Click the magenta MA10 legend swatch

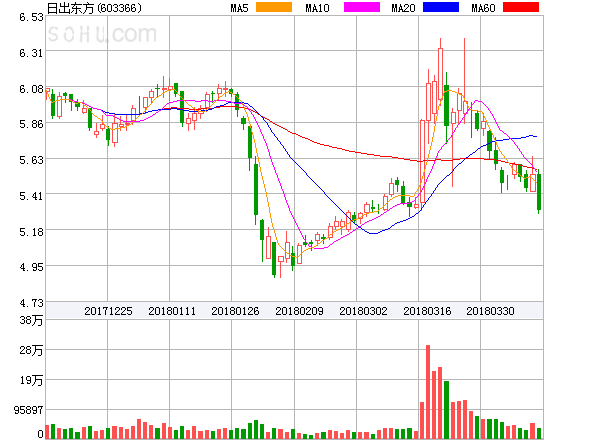click(x=362, y=7)
